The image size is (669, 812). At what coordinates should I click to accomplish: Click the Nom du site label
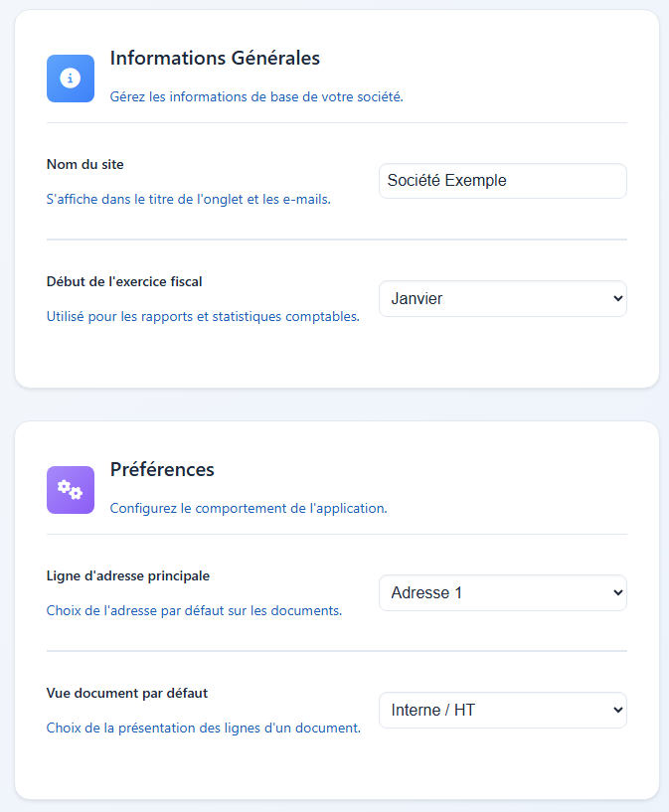tap(84, 164)
